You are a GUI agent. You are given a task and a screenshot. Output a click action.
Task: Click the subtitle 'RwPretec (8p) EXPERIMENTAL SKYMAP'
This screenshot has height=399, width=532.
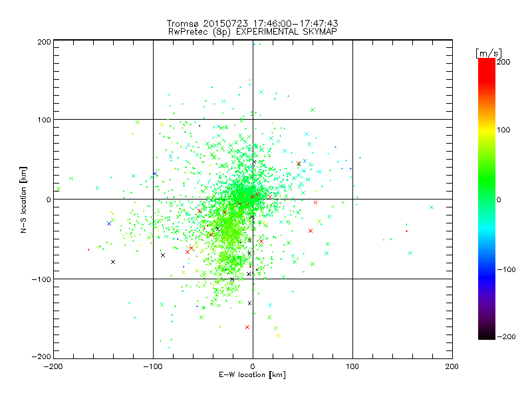coord(252,32)
